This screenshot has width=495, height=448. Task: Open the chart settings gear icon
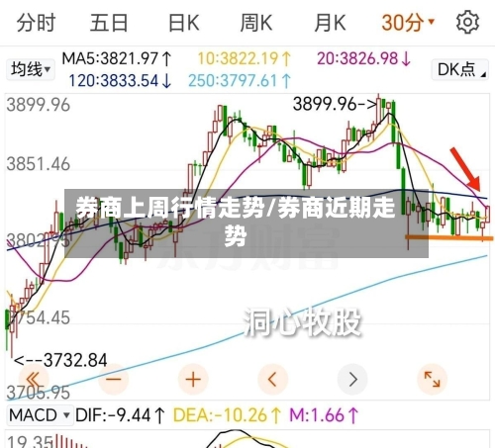coord(467,22)
